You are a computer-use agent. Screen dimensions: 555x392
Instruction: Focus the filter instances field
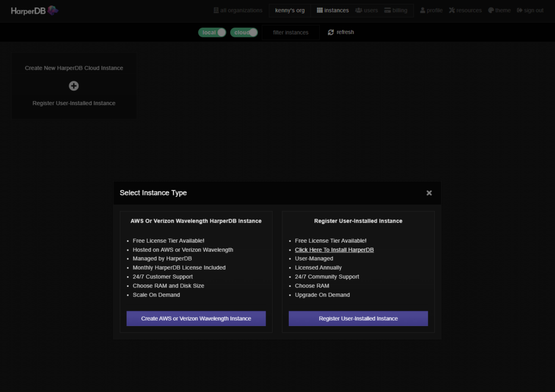pos(291,32)
